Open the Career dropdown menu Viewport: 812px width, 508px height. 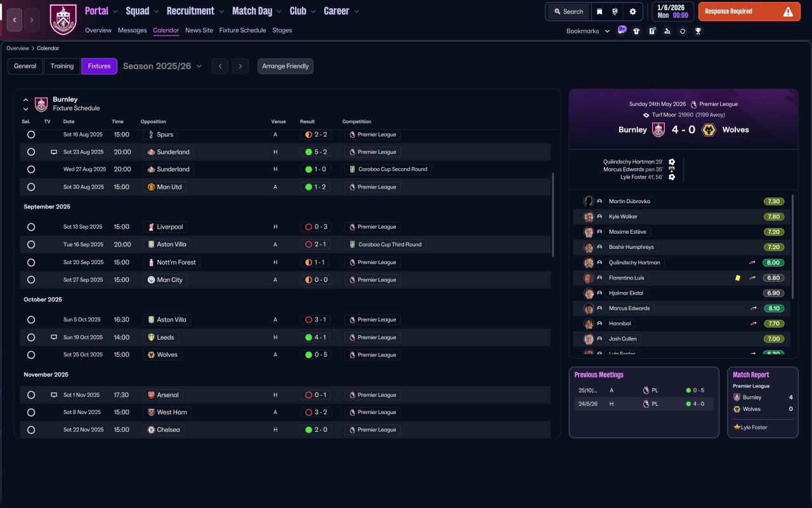[341, 11]
